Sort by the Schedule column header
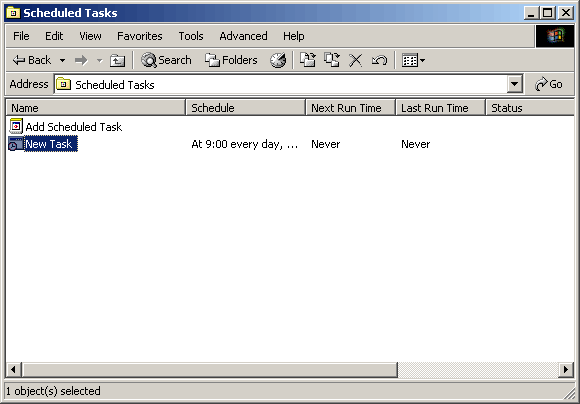 pos(246,108)
